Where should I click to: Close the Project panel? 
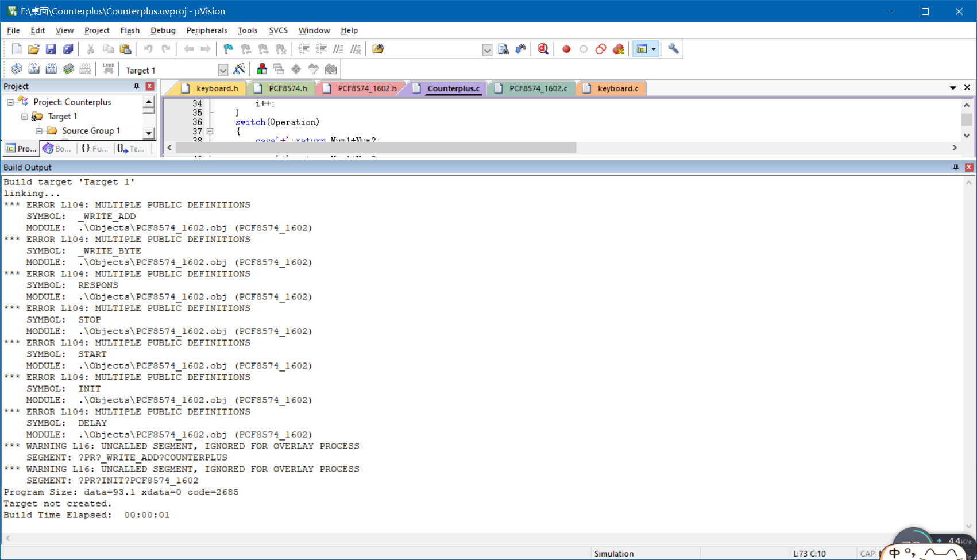tap(150, 86)
